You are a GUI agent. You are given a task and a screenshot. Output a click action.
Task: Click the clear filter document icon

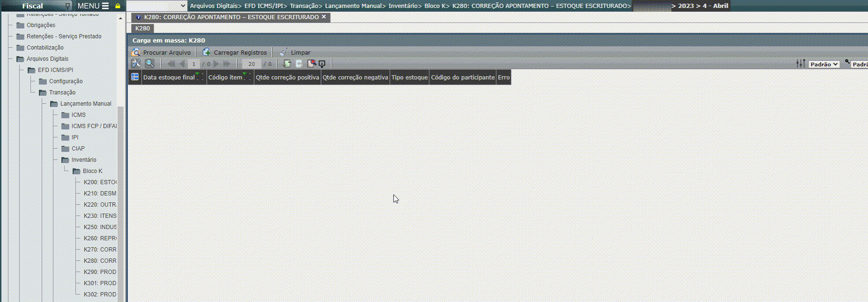pyautogui.click(x=311, y=64)
